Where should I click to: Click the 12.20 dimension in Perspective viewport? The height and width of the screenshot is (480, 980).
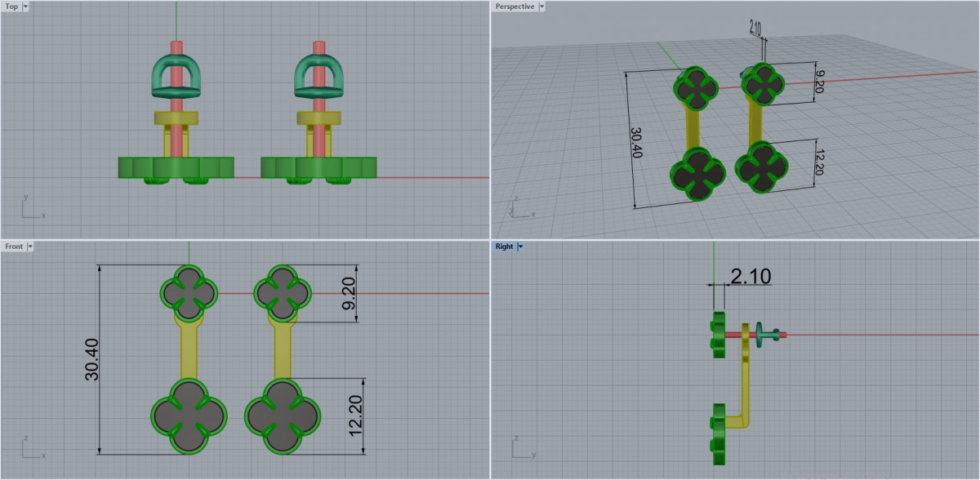pos(822,163)
